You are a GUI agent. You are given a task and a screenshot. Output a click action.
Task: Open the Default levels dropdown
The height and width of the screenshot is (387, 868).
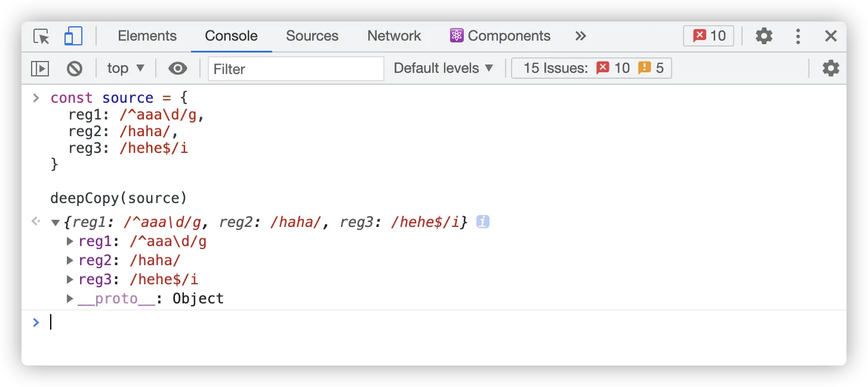coord(444,69)
